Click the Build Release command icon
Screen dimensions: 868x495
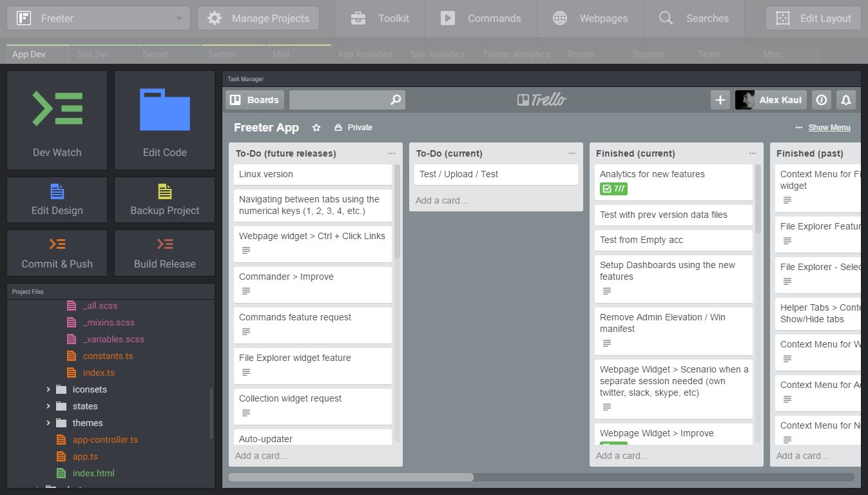[x=164, y=244]
